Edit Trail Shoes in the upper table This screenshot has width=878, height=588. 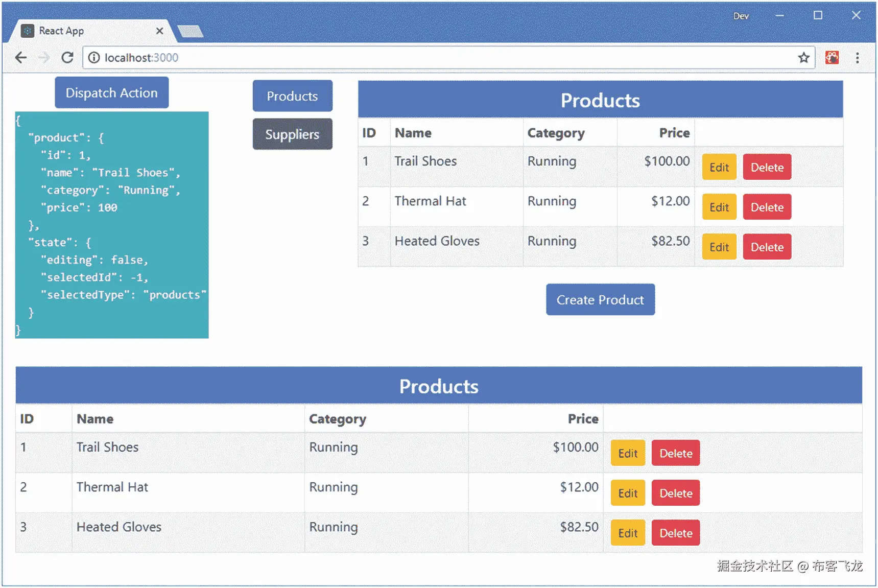point(719,167)
